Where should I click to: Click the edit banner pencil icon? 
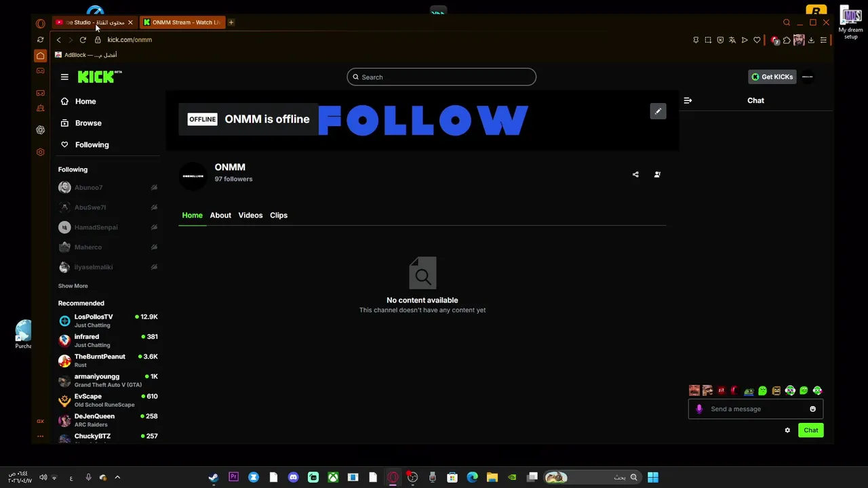click(x=658, y=111)
